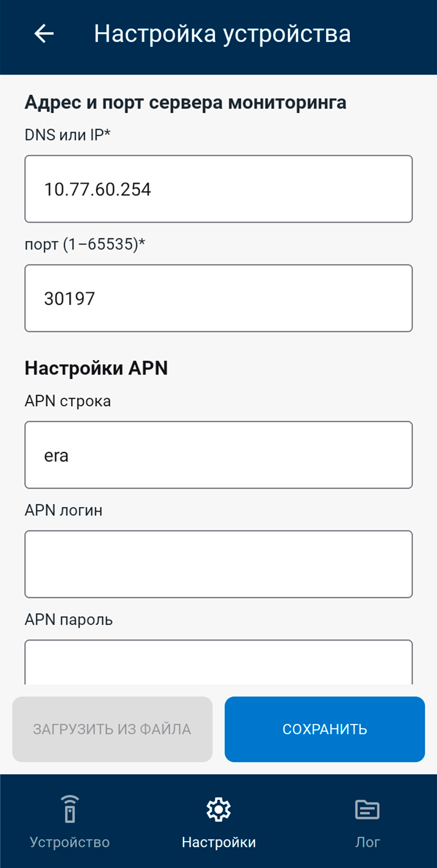
Task: Select the Настройки tab label
Action: 218,842
